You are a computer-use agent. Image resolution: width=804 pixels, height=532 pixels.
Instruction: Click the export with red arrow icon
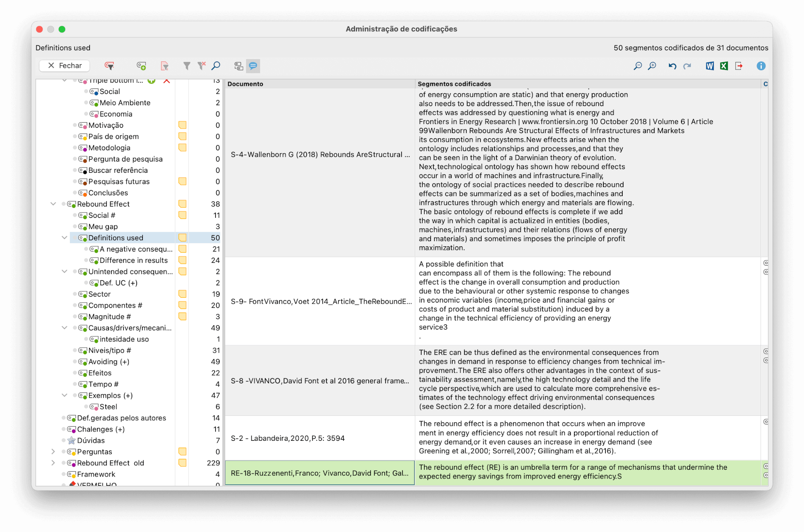click(739, 65)
